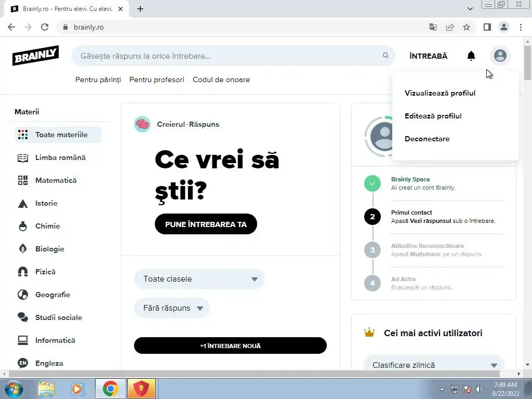Click the horizontal page scrollbar

[x=254, y=374]
